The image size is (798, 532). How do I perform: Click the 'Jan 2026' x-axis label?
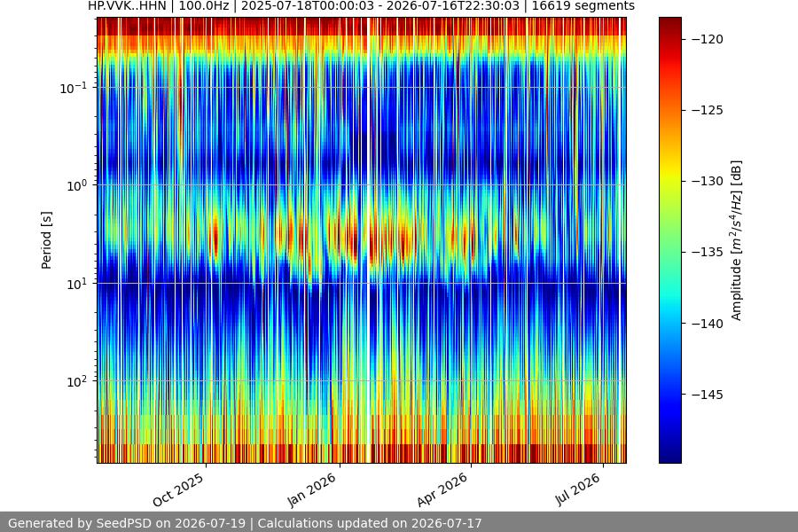[x=312, y=489]
